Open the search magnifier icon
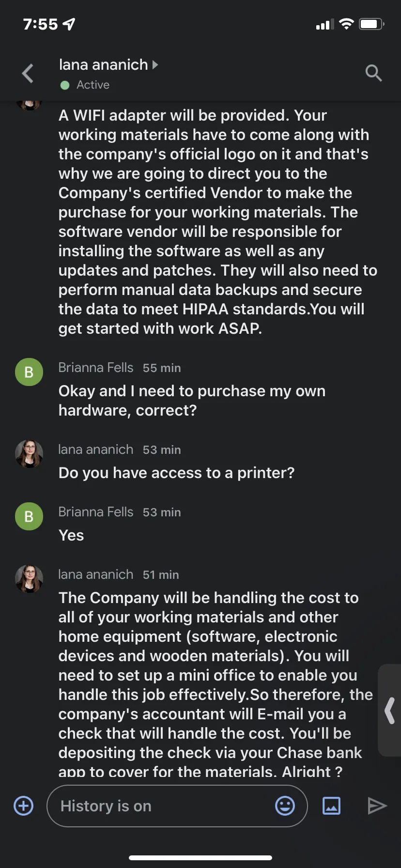The height and width of the screenshot is (868, 401). tap(373, 73)
